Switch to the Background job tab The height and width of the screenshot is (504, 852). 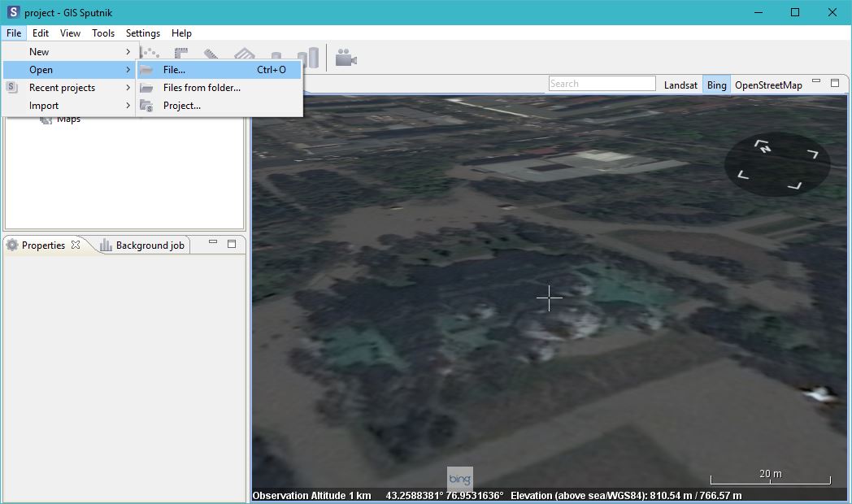coord(150,245)
